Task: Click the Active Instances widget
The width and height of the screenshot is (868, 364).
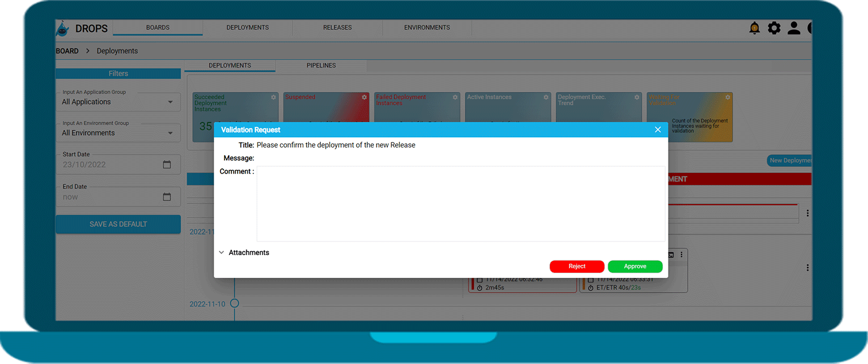Action: pos(508,107)
